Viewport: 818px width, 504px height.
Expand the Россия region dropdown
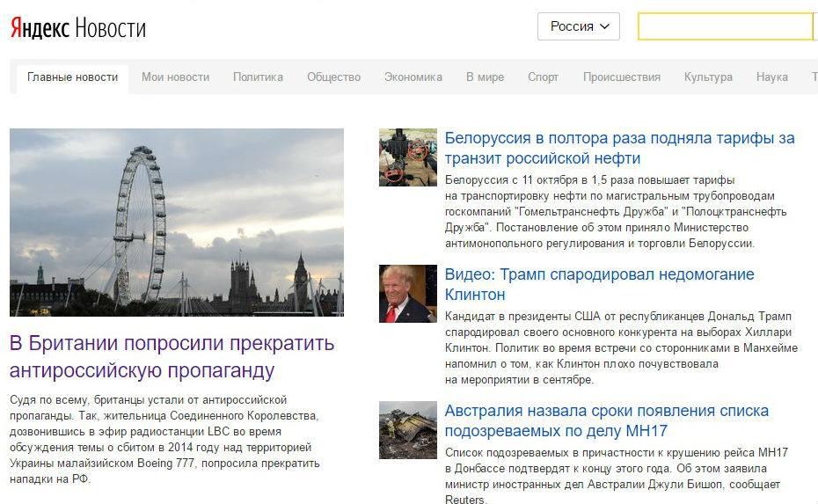579,26
